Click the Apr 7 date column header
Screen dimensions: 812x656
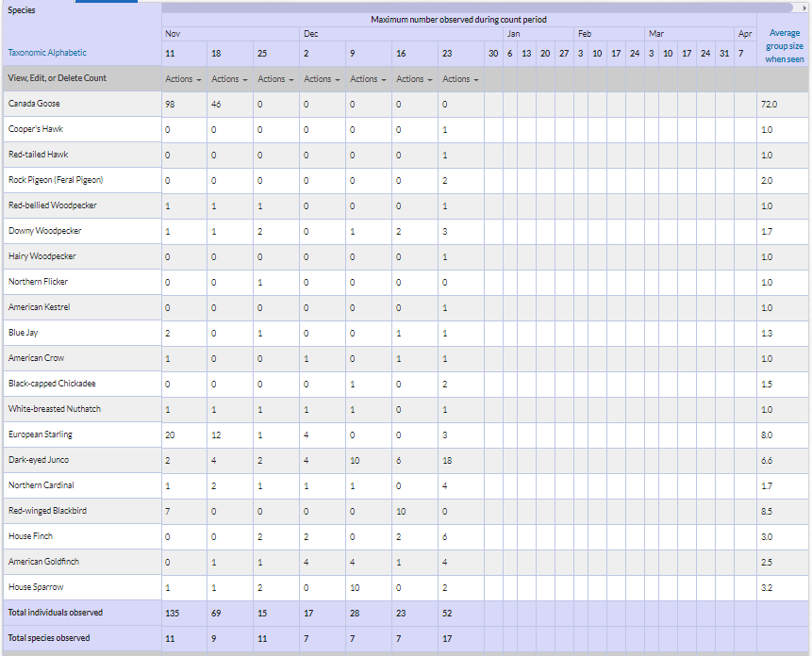pos(741,54)
